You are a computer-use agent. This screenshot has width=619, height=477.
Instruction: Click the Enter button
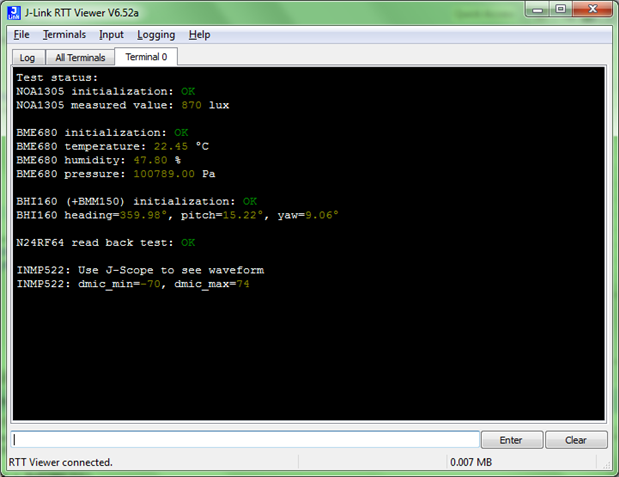tap(512, 440)
